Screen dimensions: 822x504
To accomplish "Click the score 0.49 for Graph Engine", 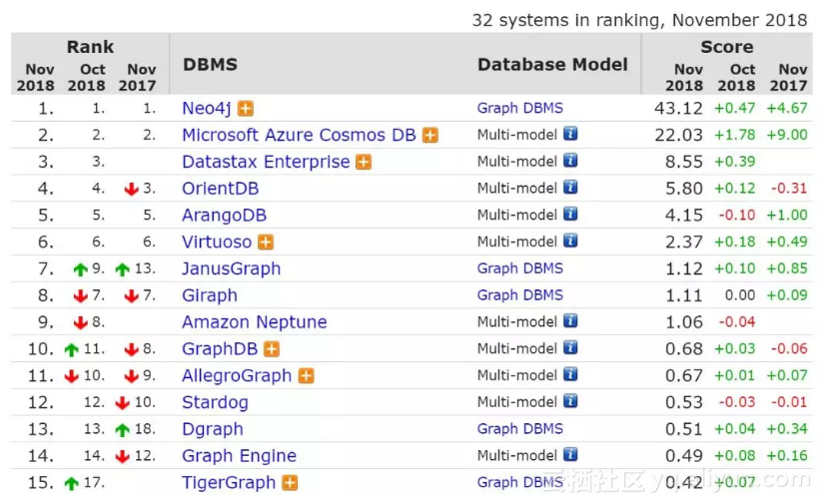I will [x=683, y=456].
